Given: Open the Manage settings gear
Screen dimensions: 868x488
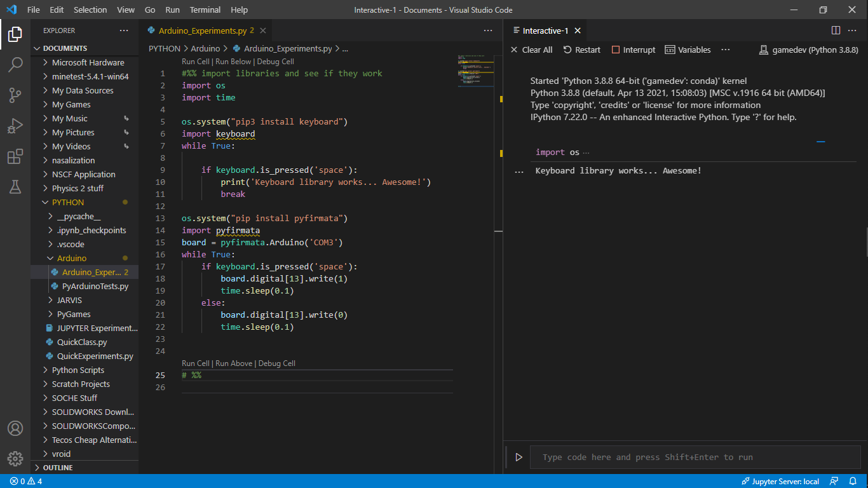Looking at the screenshot, I should [15, 458].
